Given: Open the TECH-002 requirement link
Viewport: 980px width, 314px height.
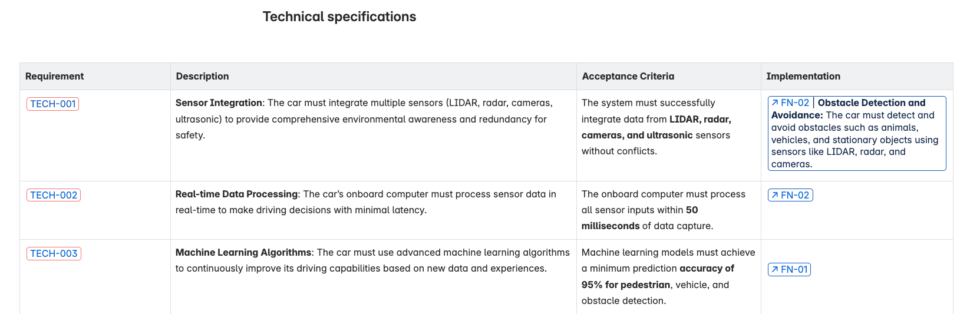Looking at the screenshot, I should point(54,195).
